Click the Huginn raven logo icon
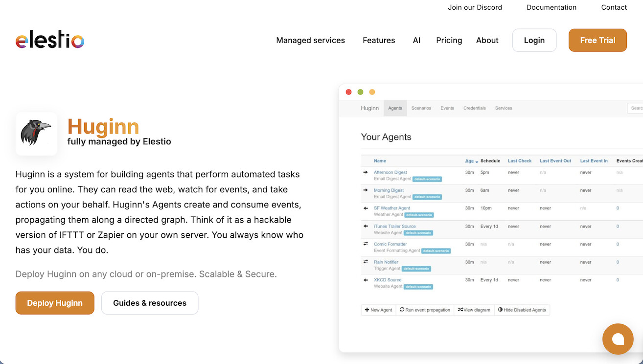The height and width of the screenshot is (364, 643). tap(36, 133)
